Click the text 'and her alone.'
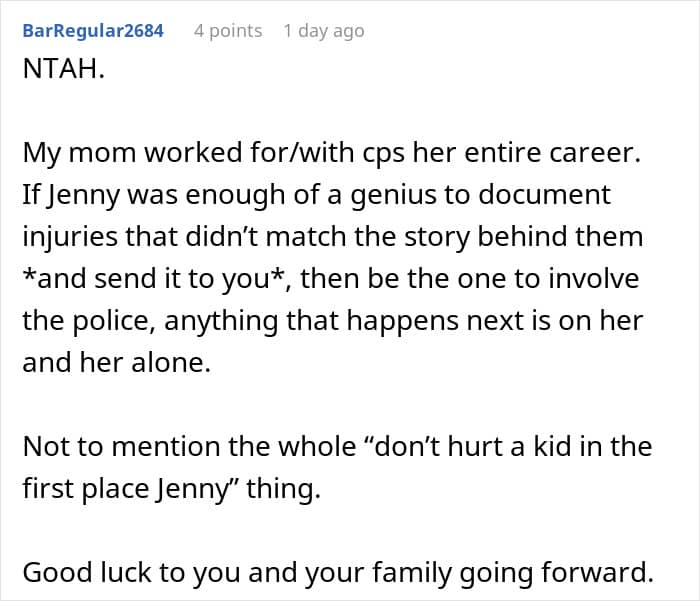The image size is (700, 601). tap(116, 363)
